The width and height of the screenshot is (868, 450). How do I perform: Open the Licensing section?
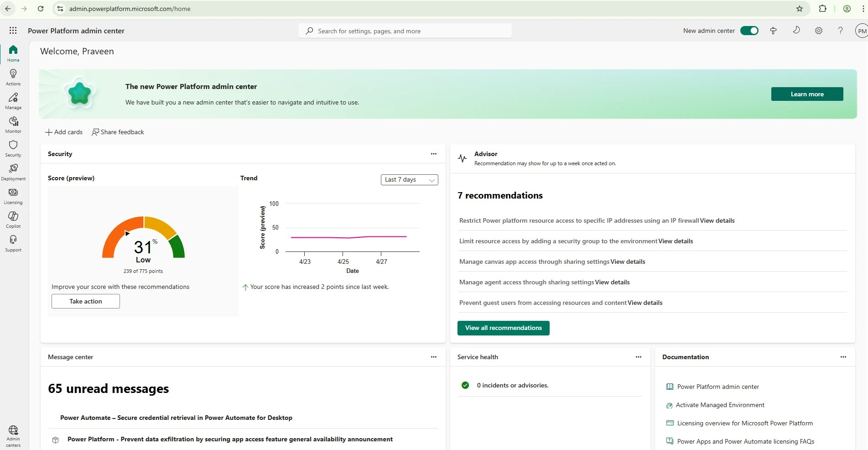coord(13,196)
